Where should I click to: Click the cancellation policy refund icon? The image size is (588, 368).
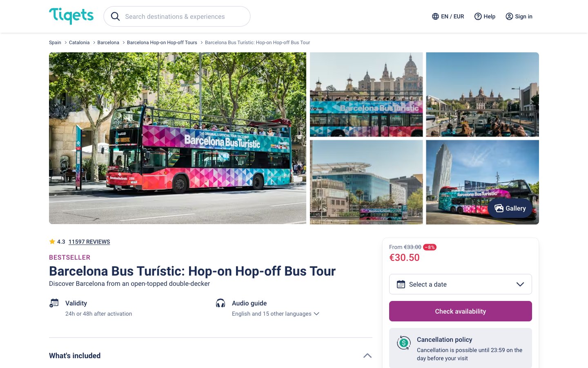pos(404,343)
